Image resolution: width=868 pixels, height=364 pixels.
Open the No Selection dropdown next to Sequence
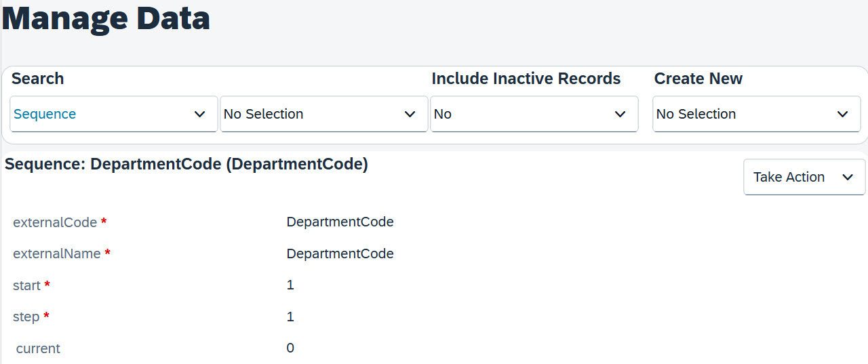click(323, 114)
